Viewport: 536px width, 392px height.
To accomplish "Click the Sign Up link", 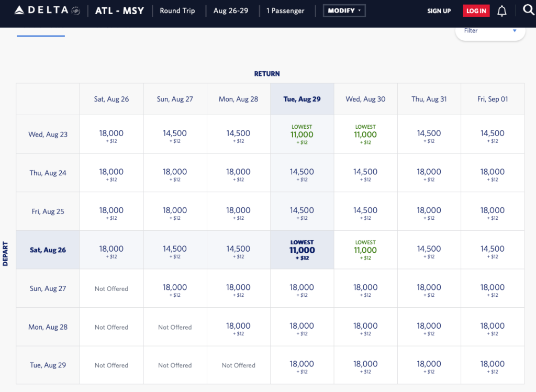I will click(x=439, y=11).
